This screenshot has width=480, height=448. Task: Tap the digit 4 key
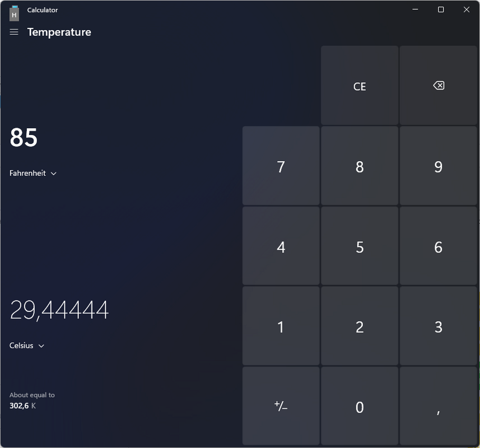[x=281, y=246]
